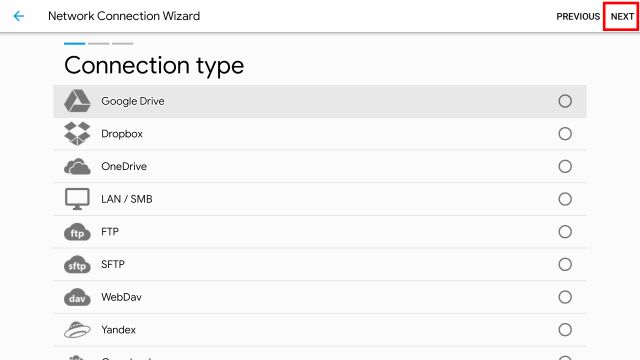
Task: Select the Yandex radio button
Action: [x=565, y=329]
